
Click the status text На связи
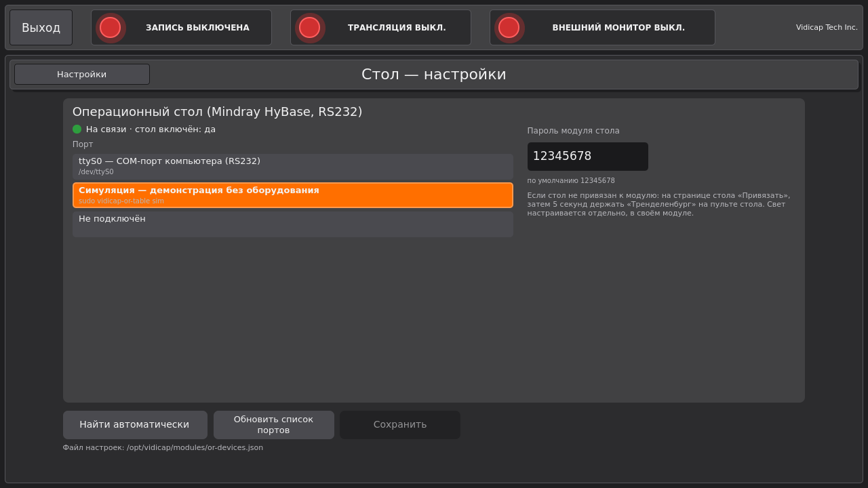pyautogui.click(x=151, y=129)
